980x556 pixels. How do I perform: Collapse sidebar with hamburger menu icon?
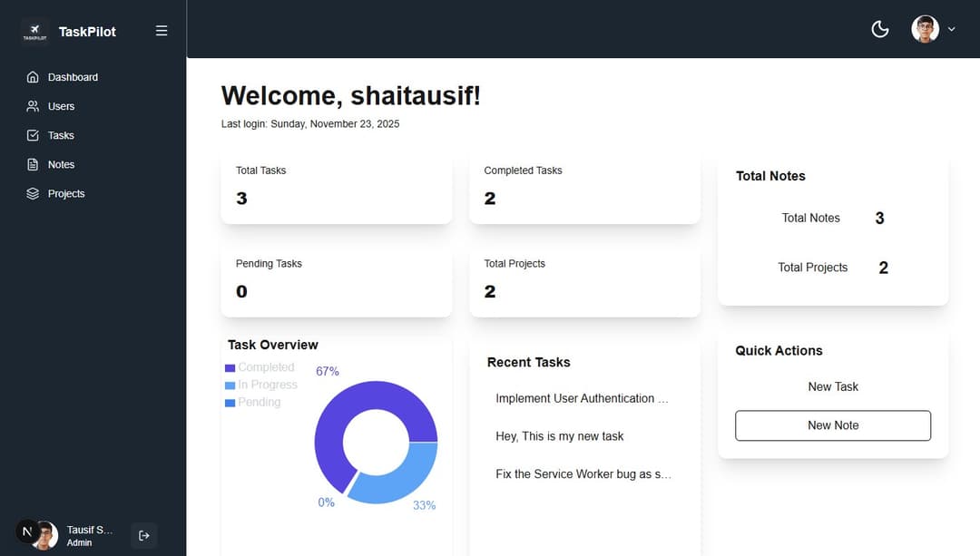(x=162, y=31)
